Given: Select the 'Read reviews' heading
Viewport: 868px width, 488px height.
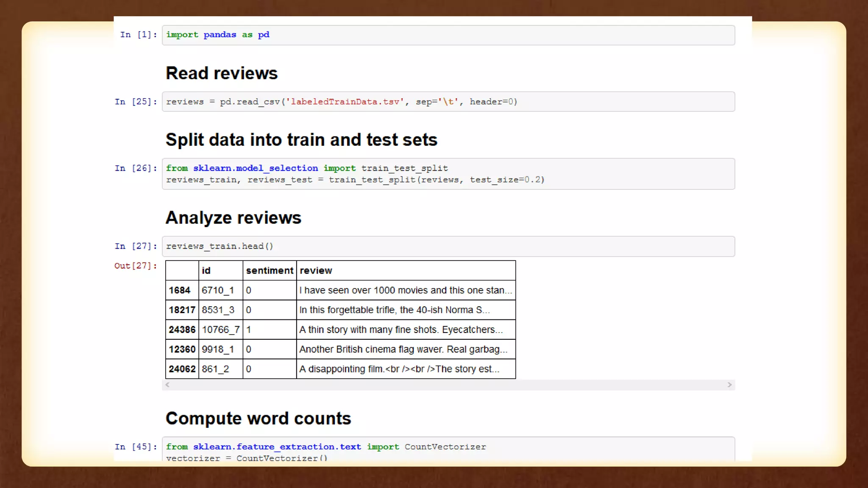Looking at the screenshot, I should pyautogui.click(x=221, y=73).
